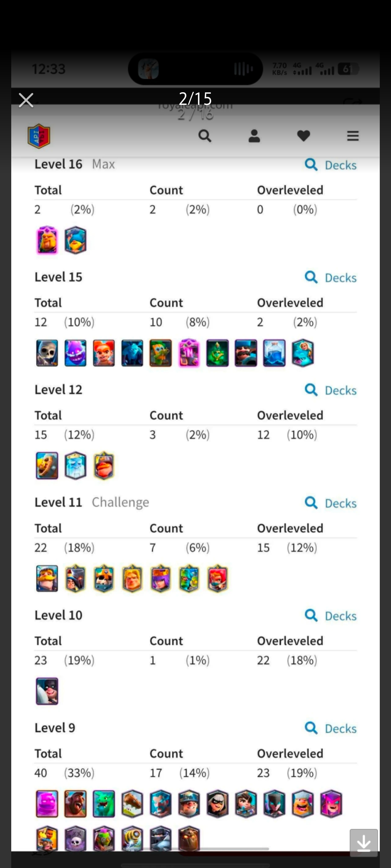This screenshot has height=868, width=391.
Task: Select the Ice Golem card at Level 12
Action: 75,466
